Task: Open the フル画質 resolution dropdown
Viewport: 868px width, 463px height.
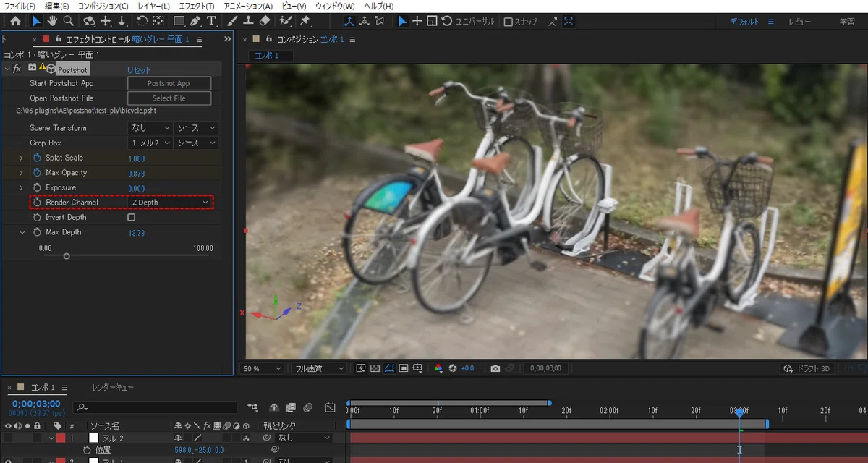Action: [x=319, y=368]
